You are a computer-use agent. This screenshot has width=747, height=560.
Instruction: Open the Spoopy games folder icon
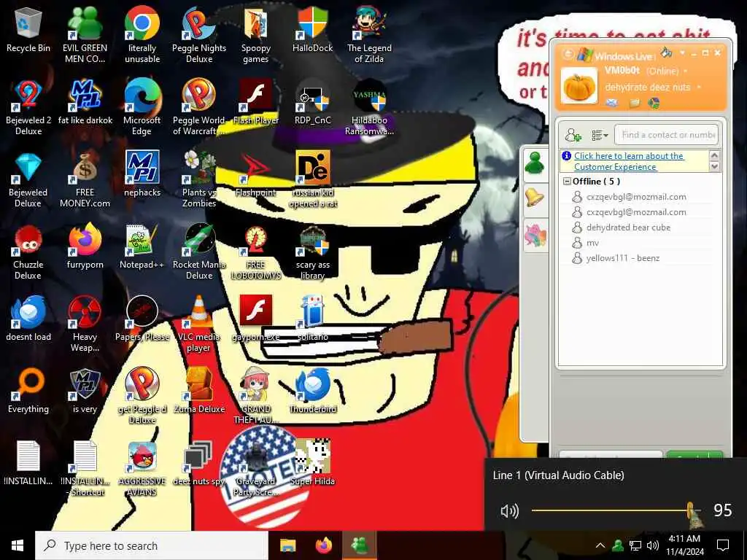(x=256, y=34)
